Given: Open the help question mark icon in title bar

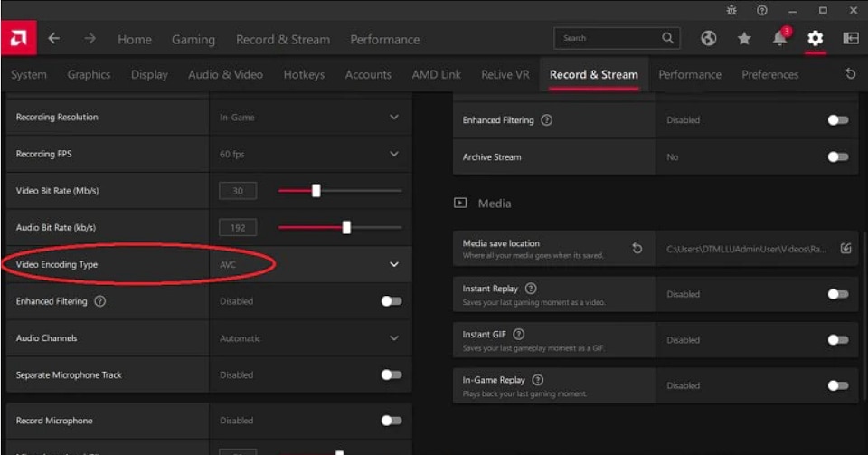Looking at the screenshot, I should coord(762,10).
